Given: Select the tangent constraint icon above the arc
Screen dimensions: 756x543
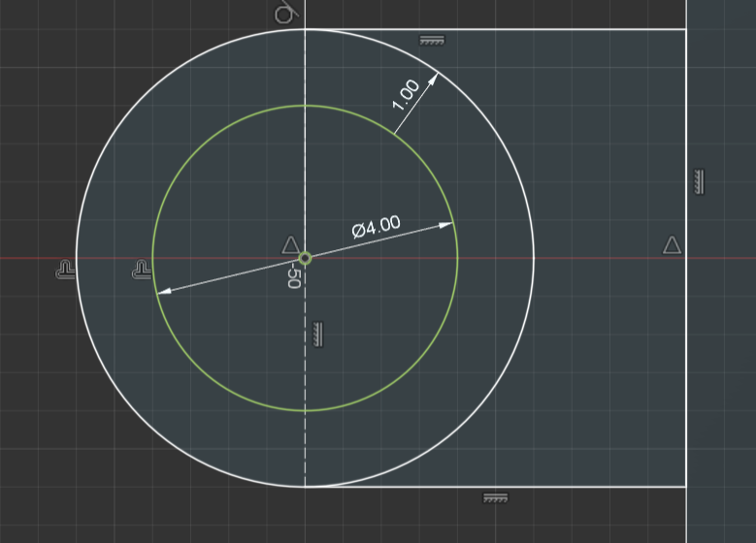Looking at the screenshot, I should [x=286, y=12].
